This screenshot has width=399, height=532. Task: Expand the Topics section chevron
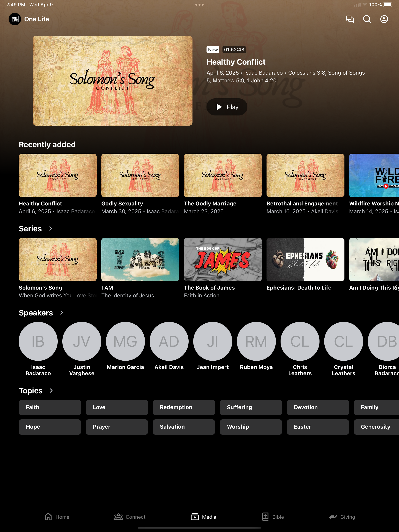(x=51, y=391)
